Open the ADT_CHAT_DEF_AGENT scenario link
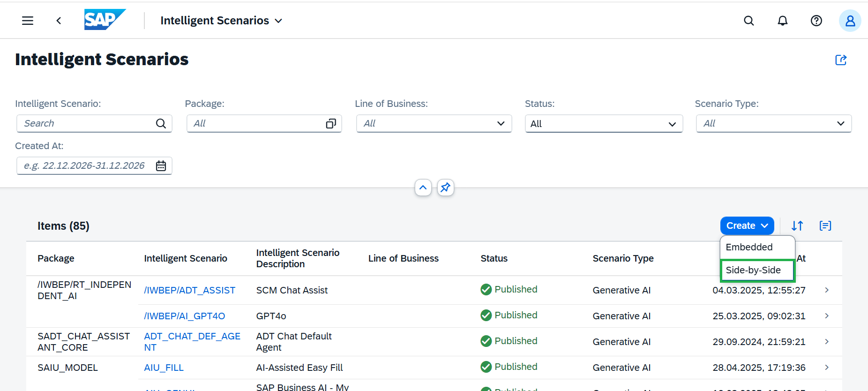The width and height of the screenshot is (868, 391). (192, 342)
